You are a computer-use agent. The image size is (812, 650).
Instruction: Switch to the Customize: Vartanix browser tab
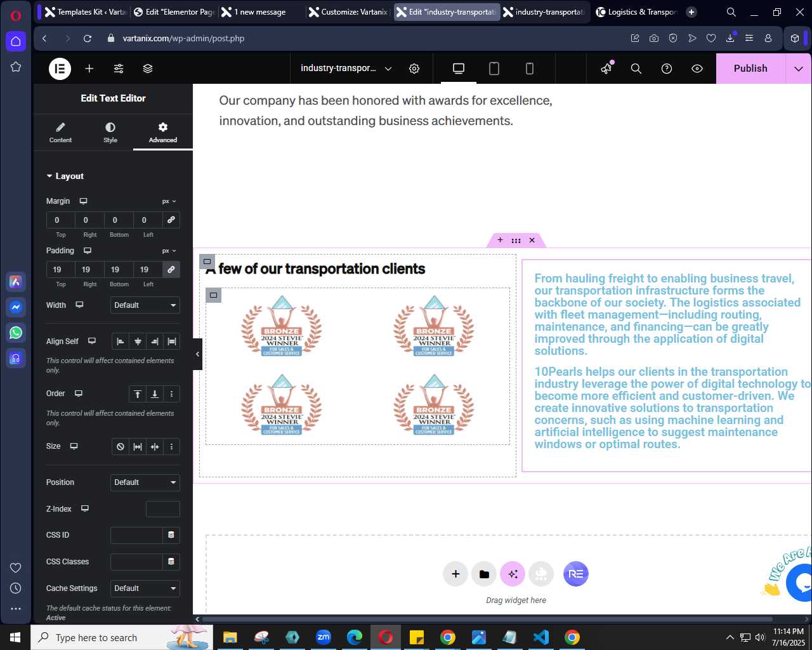click(x=348, y=12)
